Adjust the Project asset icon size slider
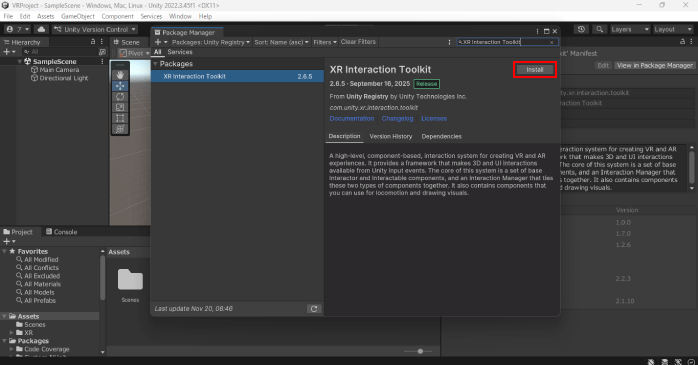 (420, 351)
